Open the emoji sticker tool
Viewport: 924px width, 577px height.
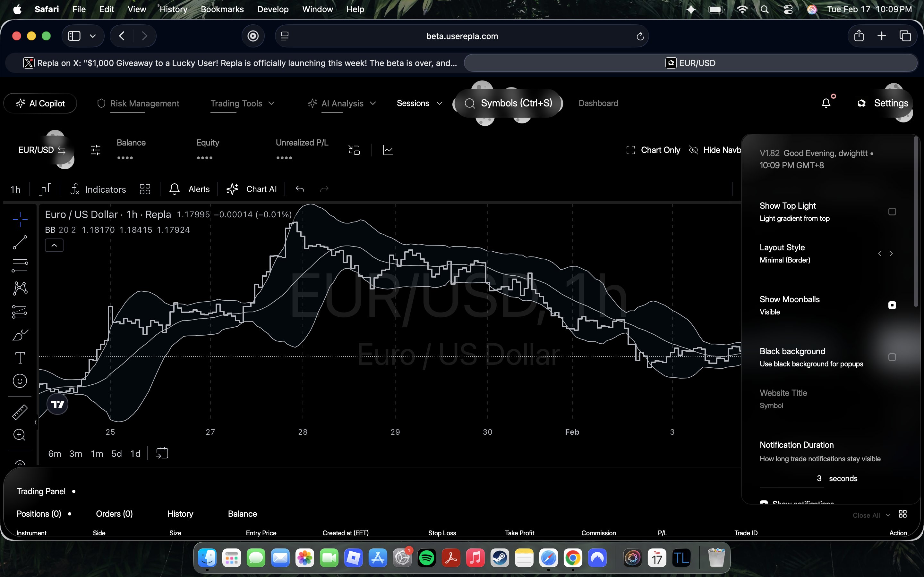pyautogui.click(x=20, y=381)
